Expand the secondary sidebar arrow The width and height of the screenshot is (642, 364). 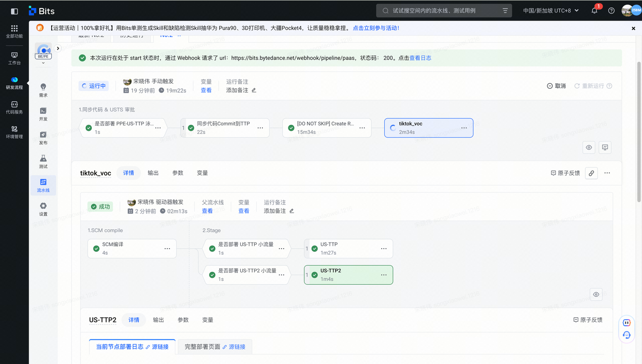coord(58,48)
